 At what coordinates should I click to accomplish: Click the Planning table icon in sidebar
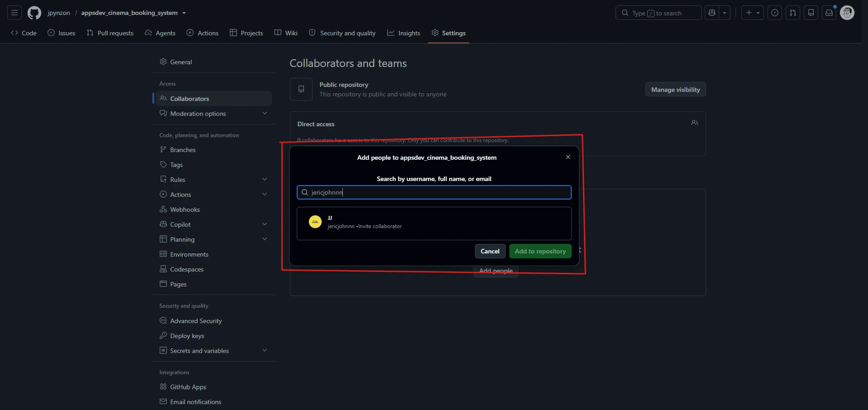(163, 239)
